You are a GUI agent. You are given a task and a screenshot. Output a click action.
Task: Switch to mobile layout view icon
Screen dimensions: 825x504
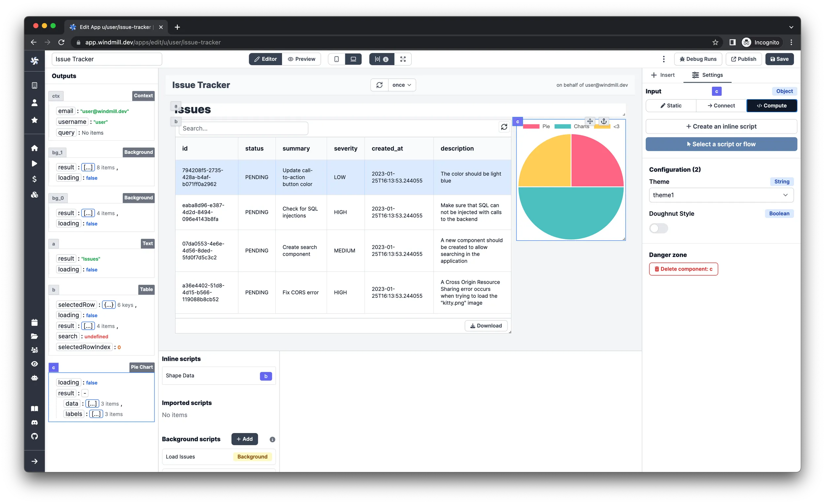337,59
